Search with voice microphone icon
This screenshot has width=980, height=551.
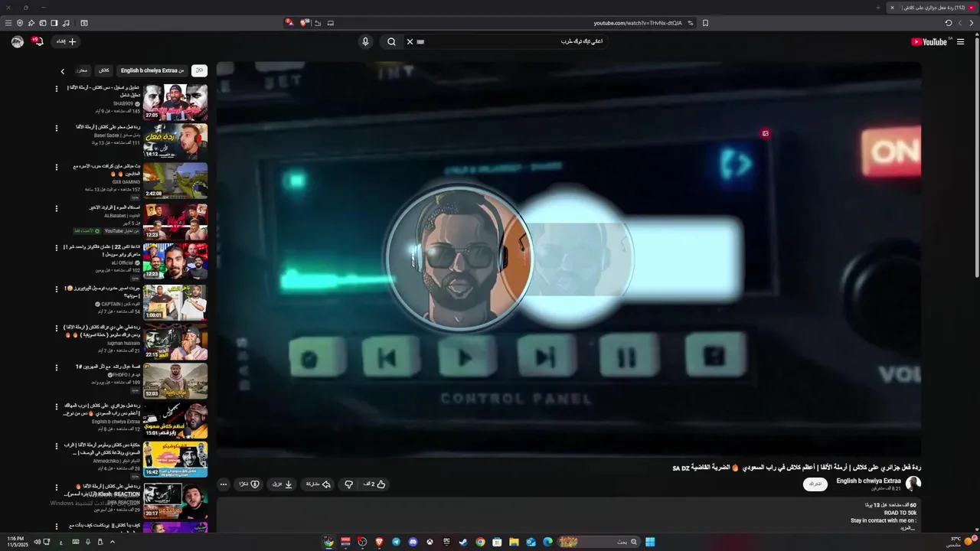(365, 41)
